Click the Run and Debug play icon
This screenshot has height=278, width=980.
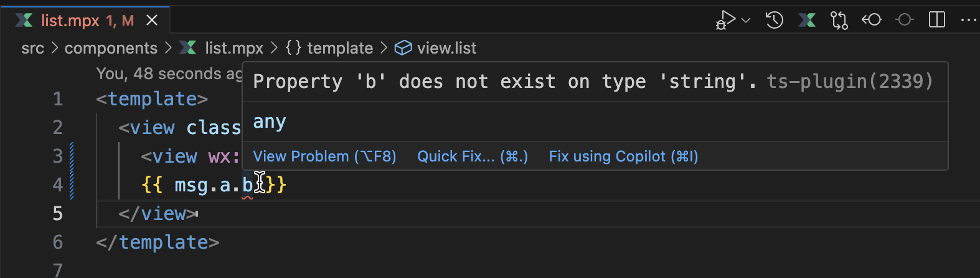(x=725, y=20)
